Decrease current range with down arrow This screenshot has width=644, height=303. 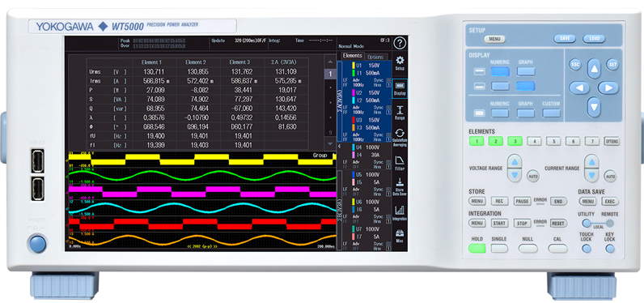(591, 176)
